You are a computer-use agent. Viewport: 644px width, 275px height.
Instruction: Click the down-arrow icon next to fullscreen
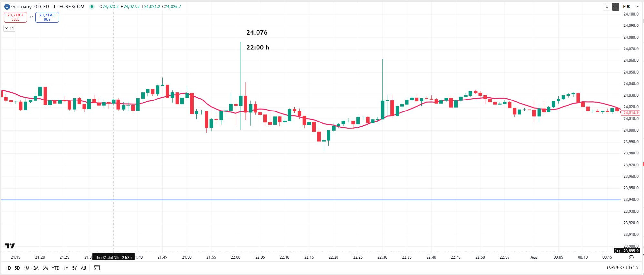pyautogui.click(x=607, y=6)
